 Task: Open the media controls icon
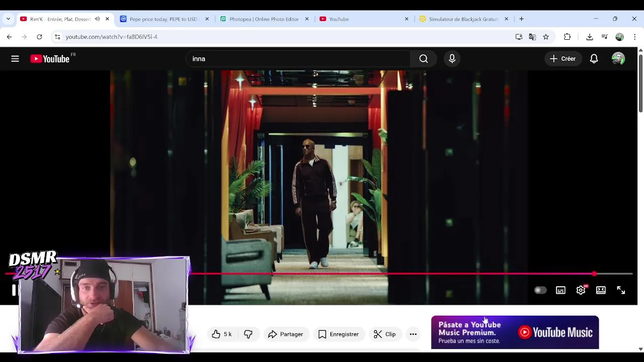pyautogui.click(x=605, y=37)
